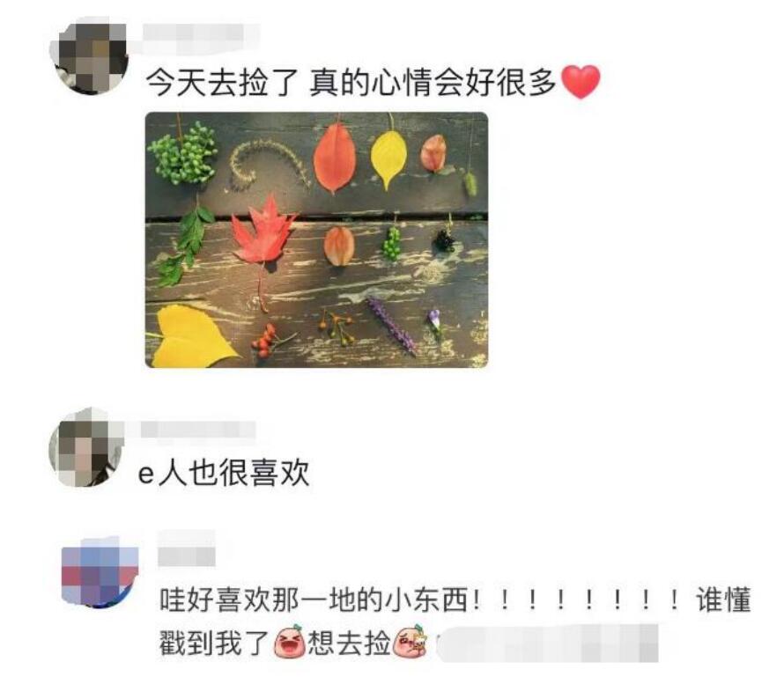Image resolution: width=784 pixels, height=684 pixels.
Task: Tap the big green berry cluster in the photo
Action: pos(183,151)
